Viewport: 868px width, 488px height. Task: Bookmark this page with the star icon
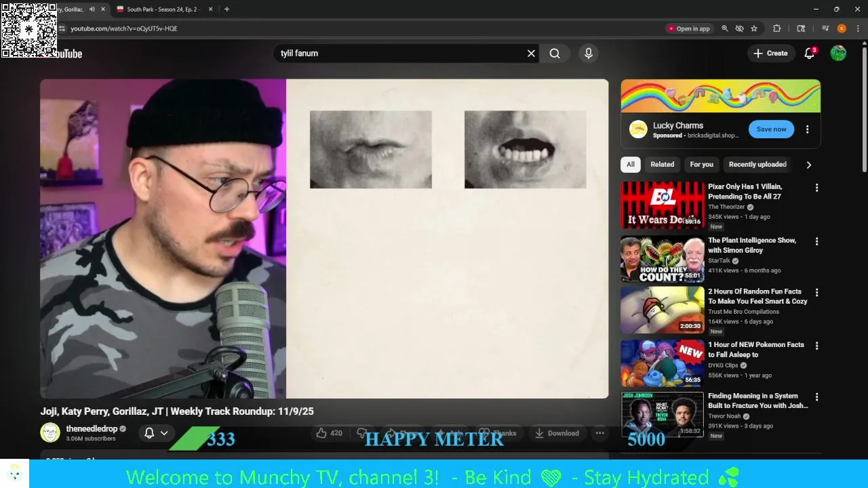pyautogui.click(x=753, y=28)
